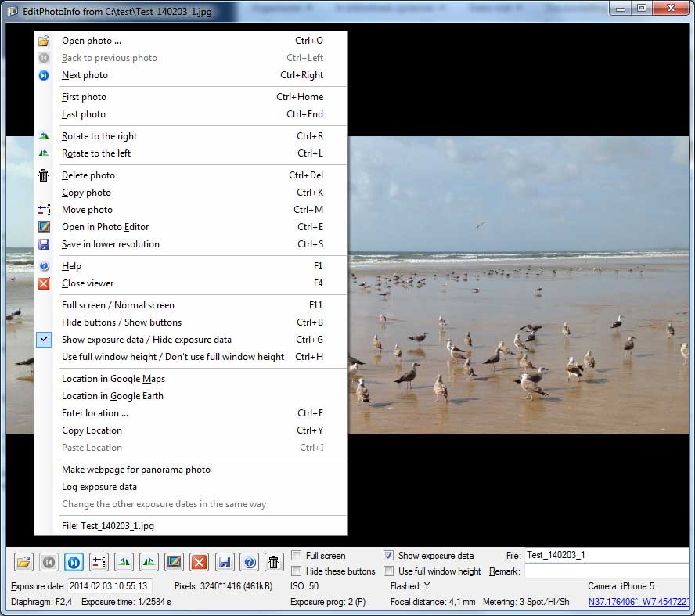This screenshot has height=616, width=695.
Task: Select Location in Google Maps
Action: 113,379
